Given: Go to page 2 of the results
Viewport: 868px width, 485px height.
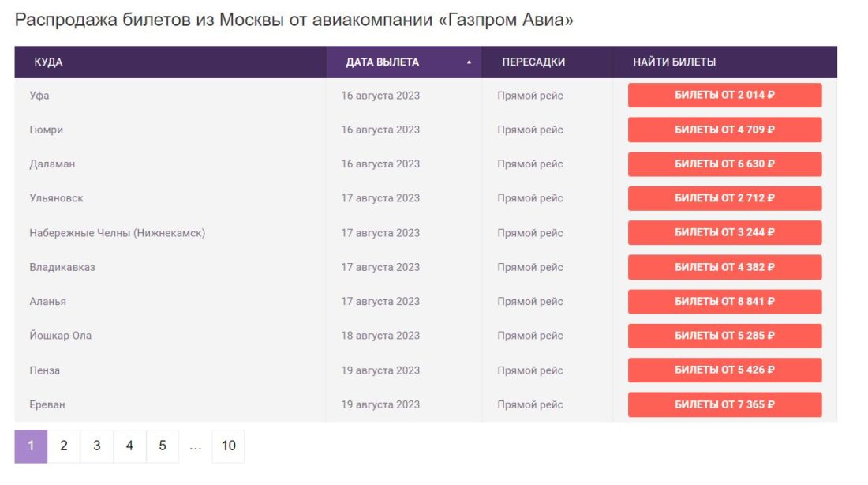Looking at the screenshot, I should point(62,445).
